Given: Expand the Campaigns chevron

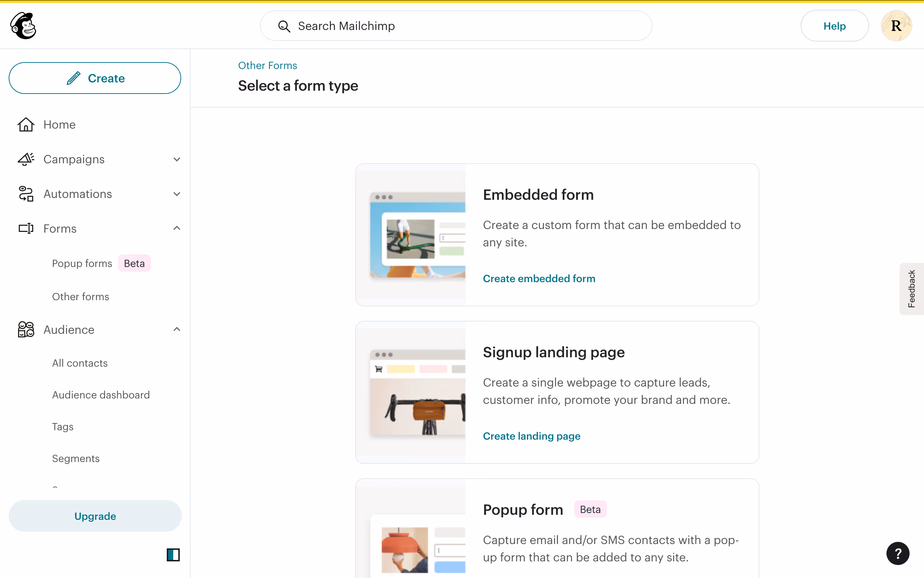Looking at the screenshot, I should (177, 159).
